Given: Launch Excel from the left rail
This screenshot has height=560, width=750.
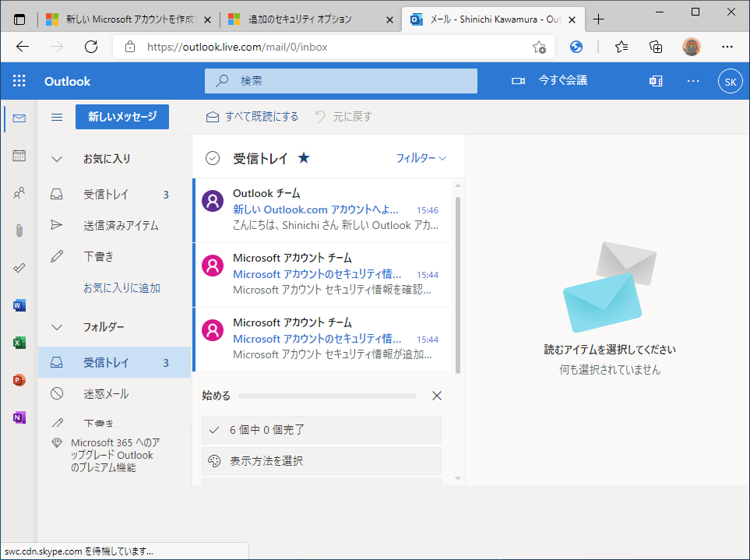Looking at the screenshot, I should (x=19, y=343).
